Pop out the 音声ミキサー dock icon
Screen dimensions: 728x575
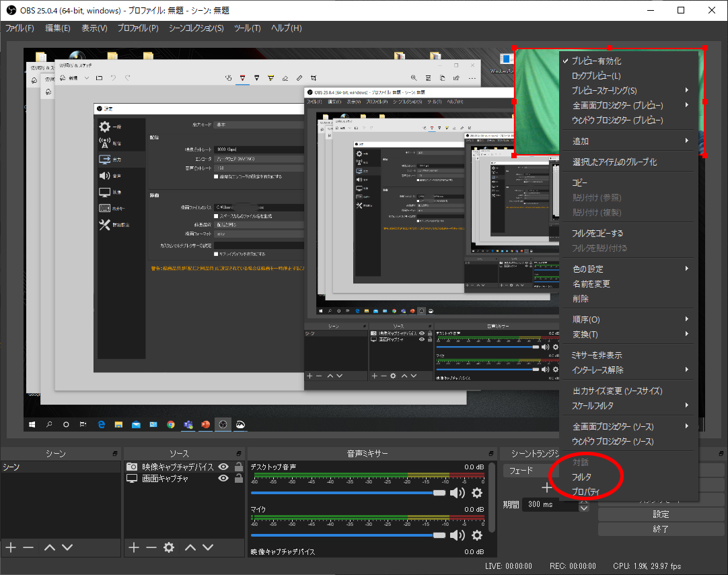[x=490, y=453]
